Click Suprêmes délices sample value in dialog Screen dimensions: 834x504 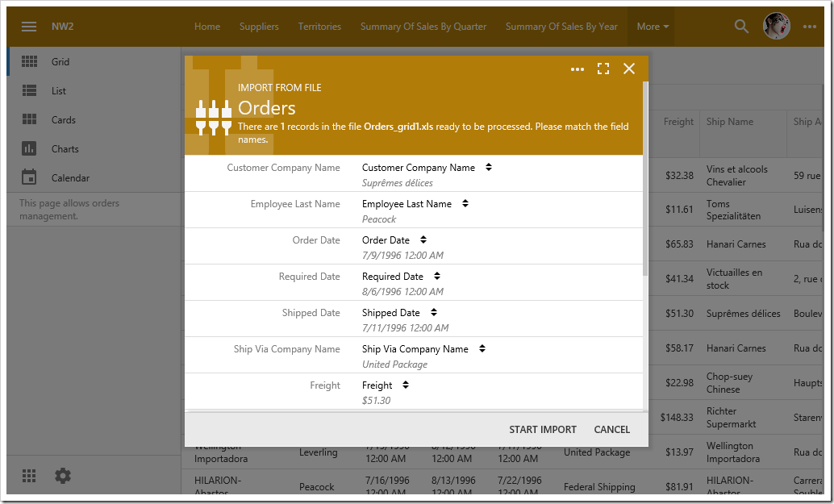pyautogui.click(x=398, y=183)
